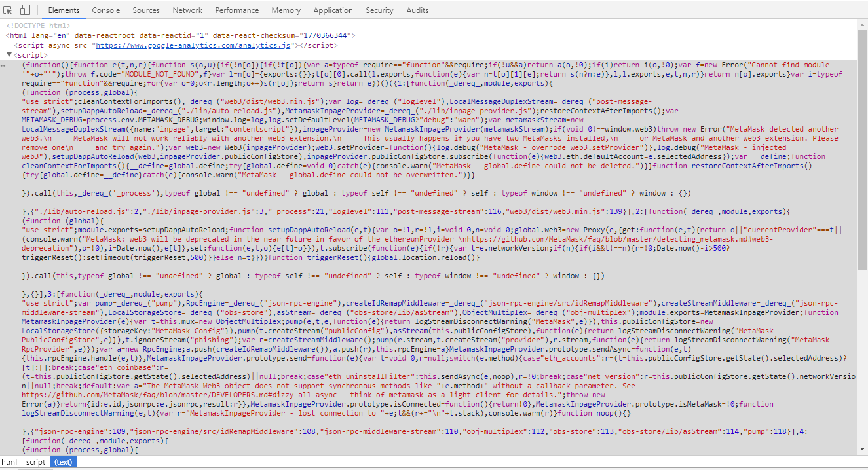Open the Performance tab

(x=236, y=10)
